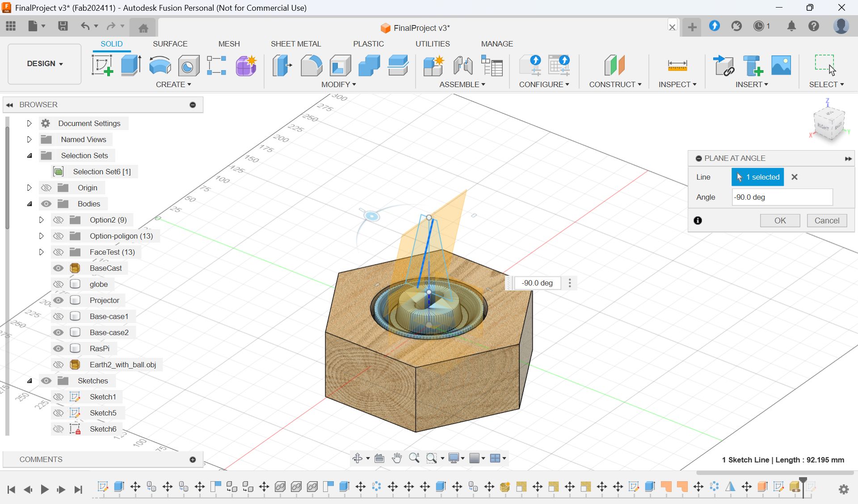Show the globe body
The image size is (858, 504).
[x=58, y=284]
